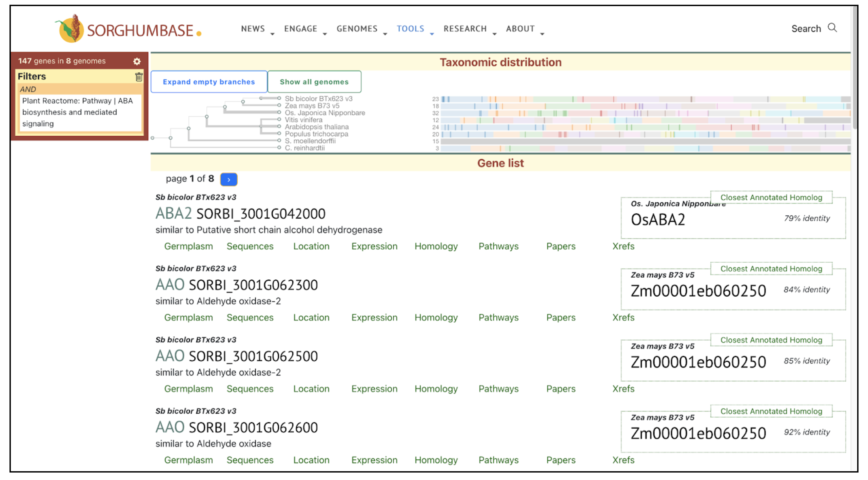
Task: Toggle Show all genomes
Action: 314,82
